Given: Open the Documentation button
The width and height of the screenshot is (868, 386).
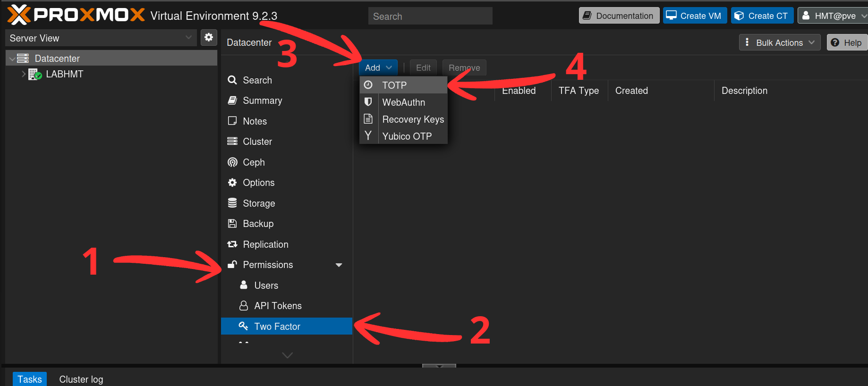Looking at the screenshot, I should click(619, 16).
